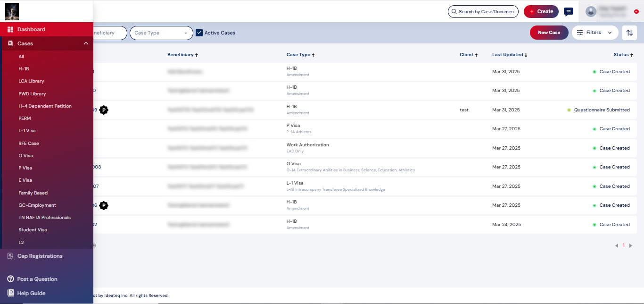644x304 pixels.
Task: Click the client name 'test'
Action: click(464, 110)
